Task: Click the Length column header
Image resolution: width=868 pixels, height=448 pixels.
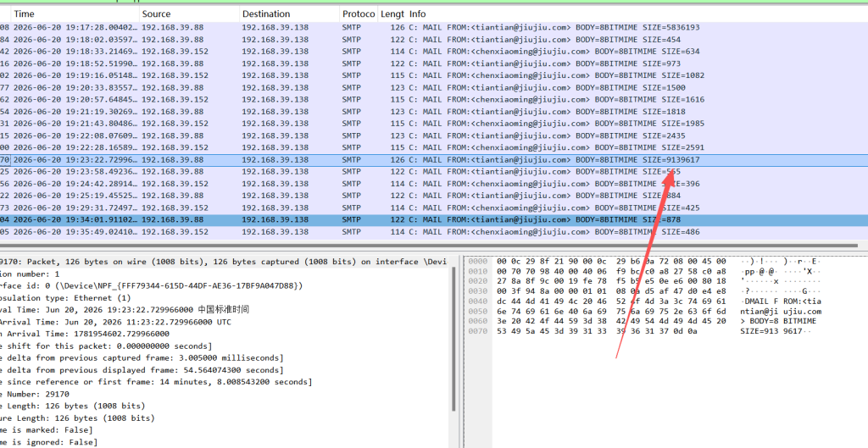Action: coord(392,14)
